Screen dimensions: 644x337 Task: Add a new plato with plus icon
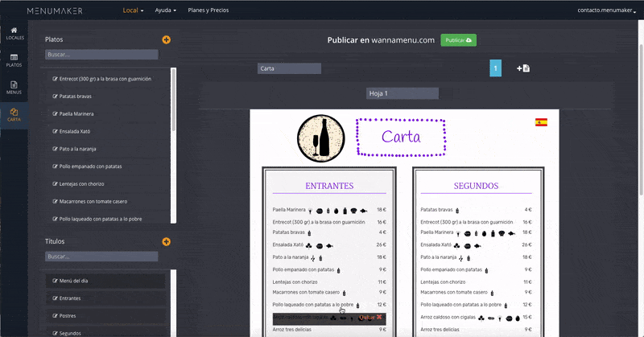[x=167, y=40]
